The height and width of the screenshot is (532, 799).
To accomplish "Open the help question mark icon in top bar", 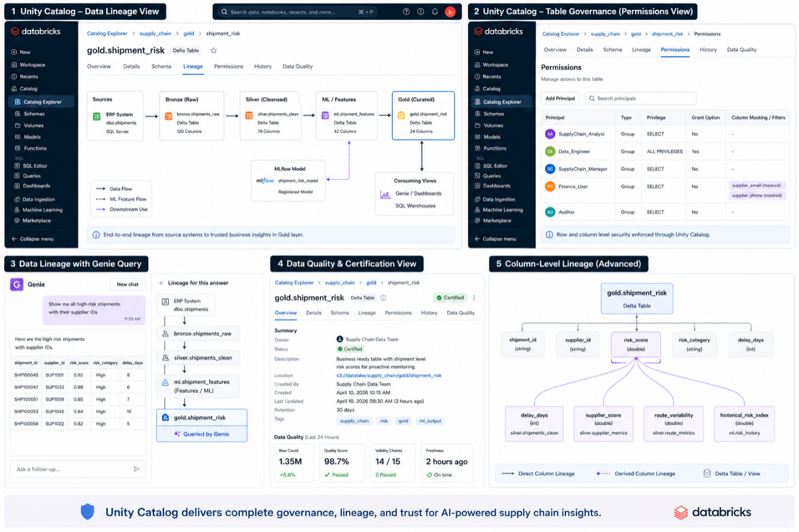I will tap(406, 12).
